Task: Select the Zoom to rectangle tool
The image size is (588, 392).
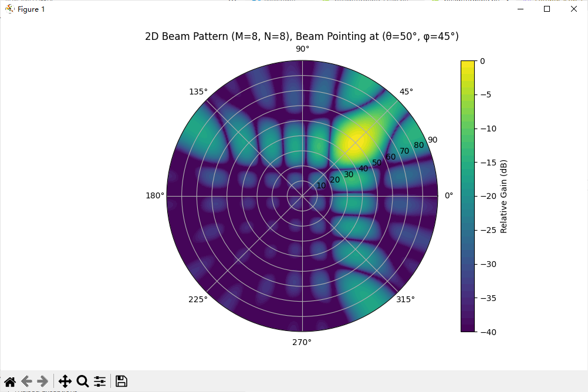Action: pyautogui.click(x=83, y=381)
